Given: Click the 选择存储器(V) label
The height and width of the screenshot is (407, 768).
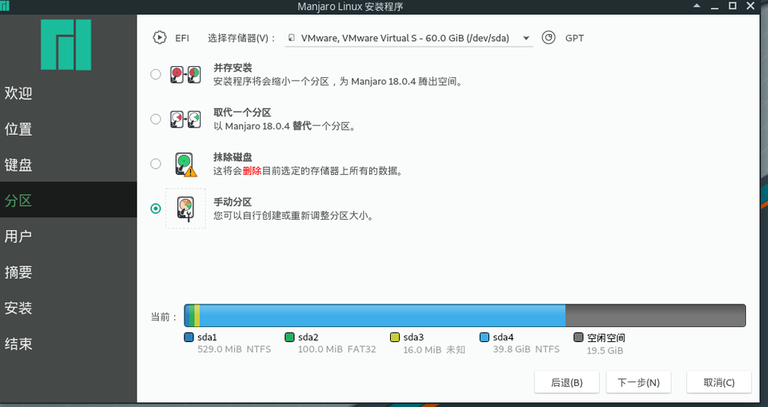Looking at the screenshot, I should (242, 38).
